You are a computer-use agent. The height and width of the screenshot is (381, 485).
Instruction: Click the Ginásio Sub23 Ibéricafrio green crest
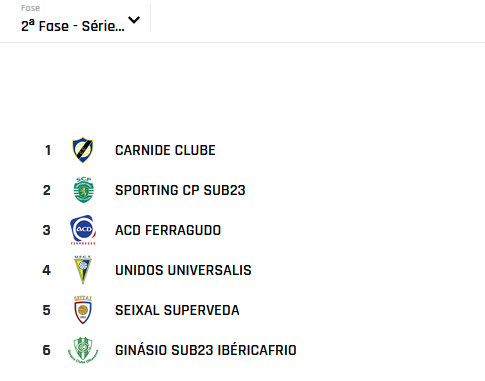coord(83,350)
